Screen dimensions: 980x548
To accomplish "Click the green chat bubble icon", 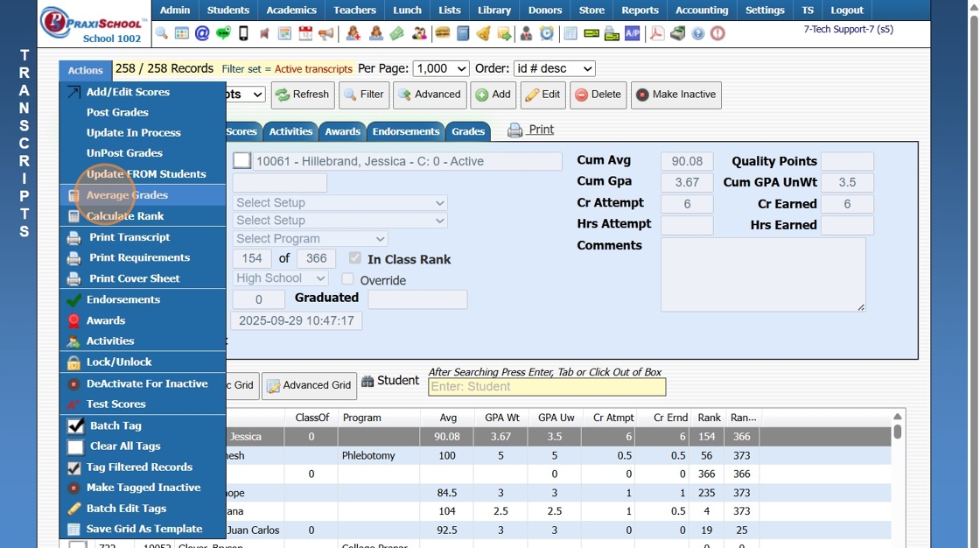I will [223, 34].
